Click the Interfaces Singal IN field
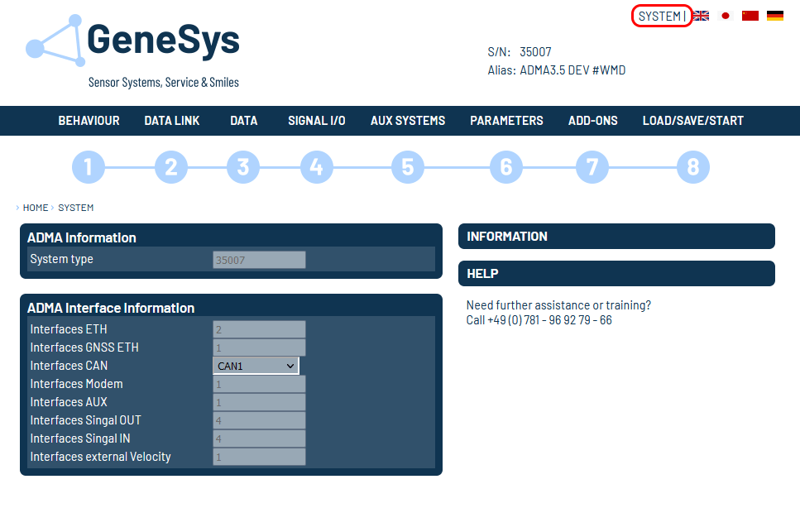The image size is (800, 532). (x=259, y=439)
